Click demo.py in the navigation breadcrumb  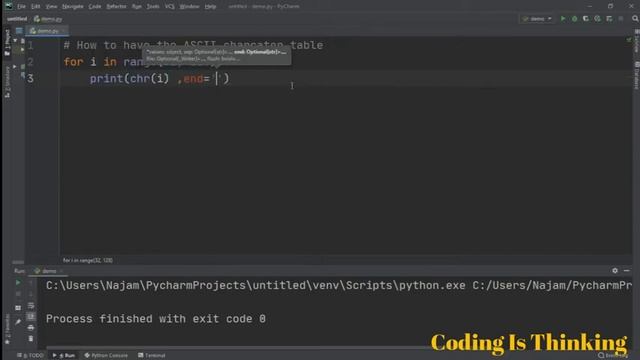[48, 19]
